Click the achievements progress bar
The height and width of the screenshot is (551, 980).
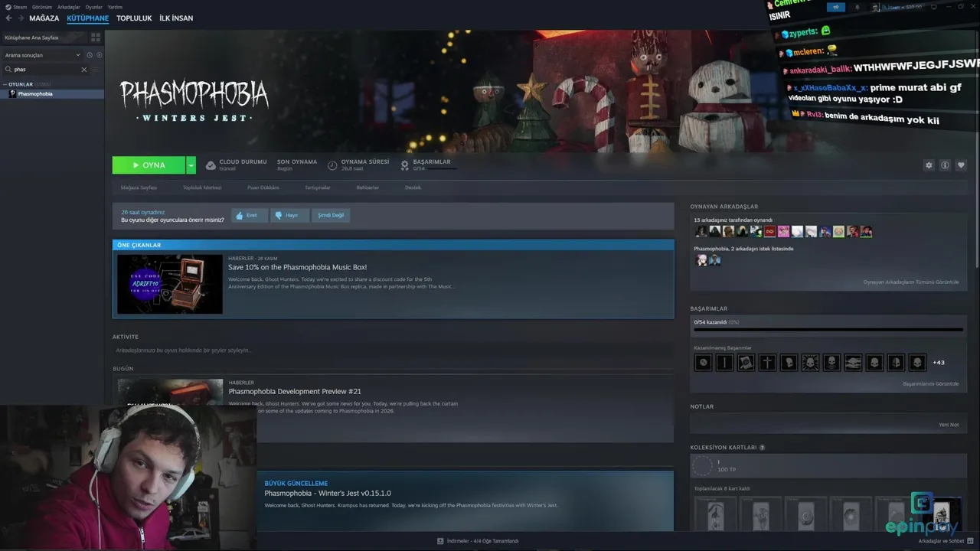828,330
